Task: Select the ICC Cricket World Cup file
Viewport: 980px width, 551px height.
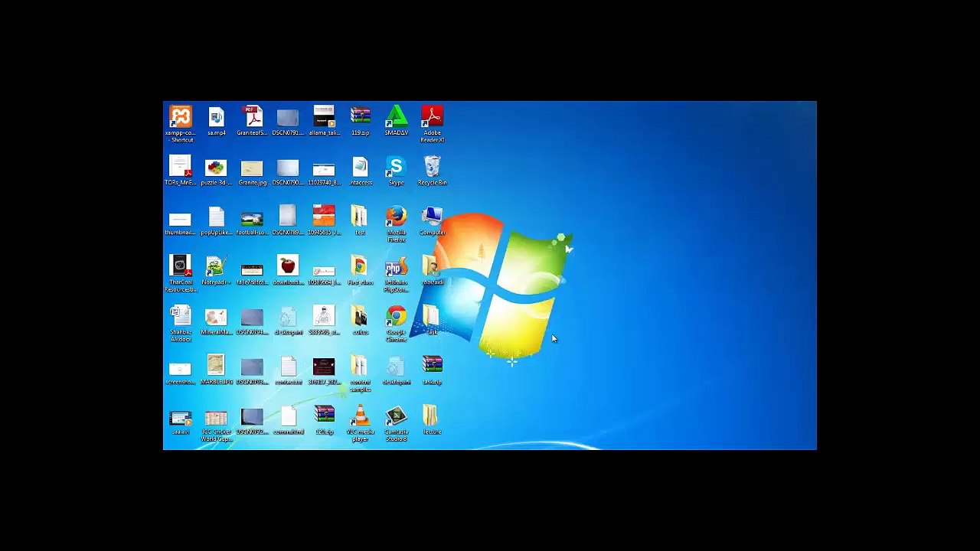Action: (216, 418)
